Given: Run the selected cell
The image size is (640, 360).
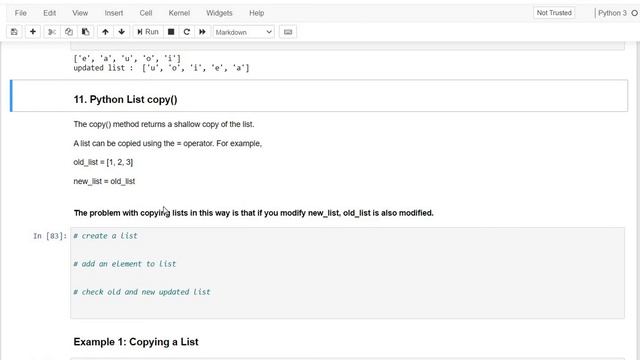Looking at the screenshot, I should [148, 32].
